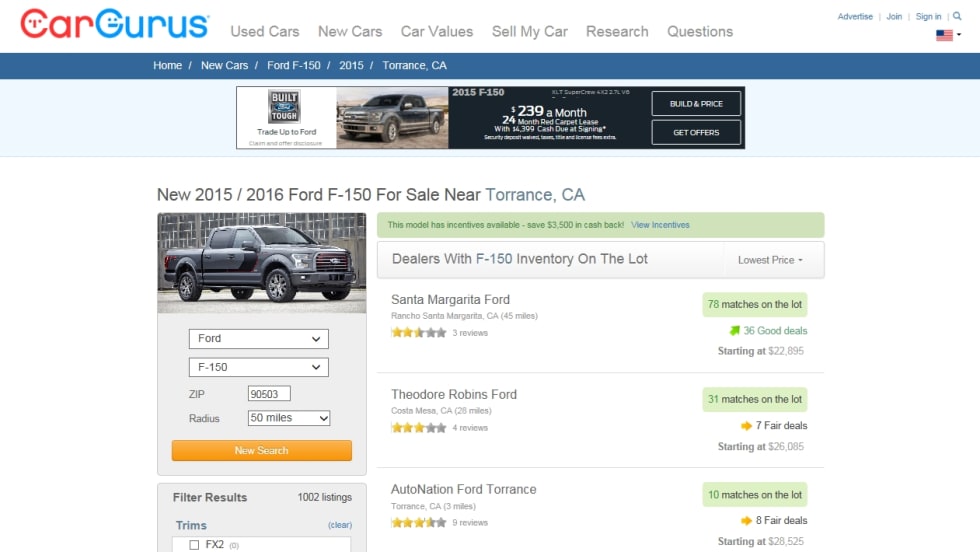The image size is (980, 552).
Task: Click AutoNation Ford Torrance star rating
Action: click(419, 522)
